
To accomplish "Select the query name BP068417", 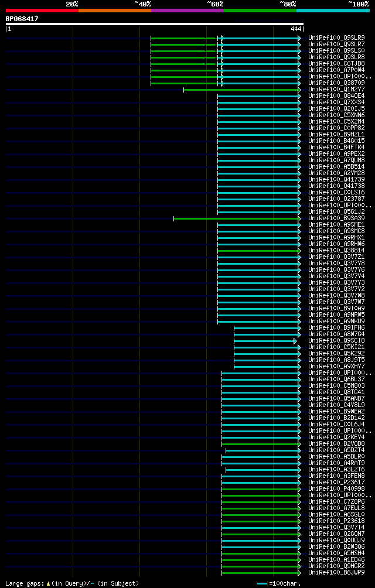I will pos(22,19).
